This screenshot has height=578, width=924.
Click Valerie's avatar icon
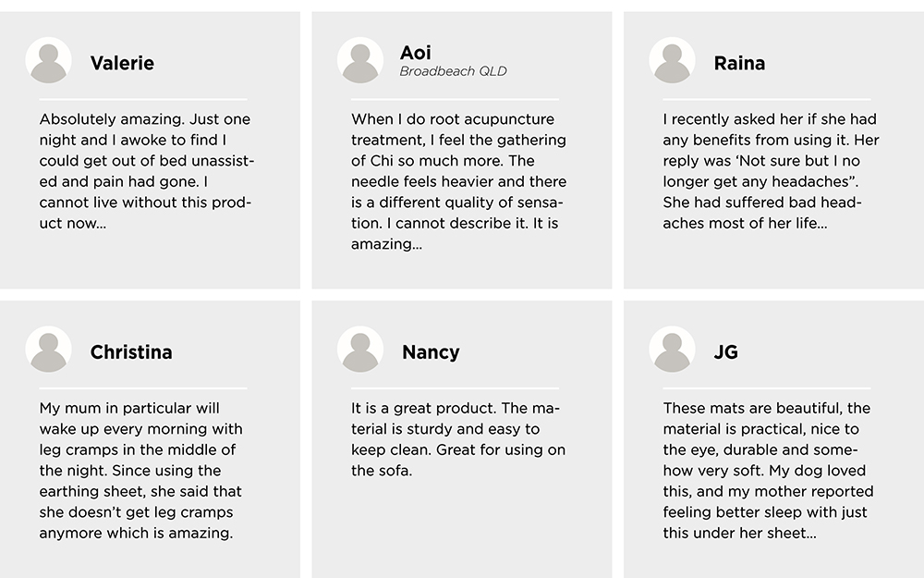tap(48, 60)
